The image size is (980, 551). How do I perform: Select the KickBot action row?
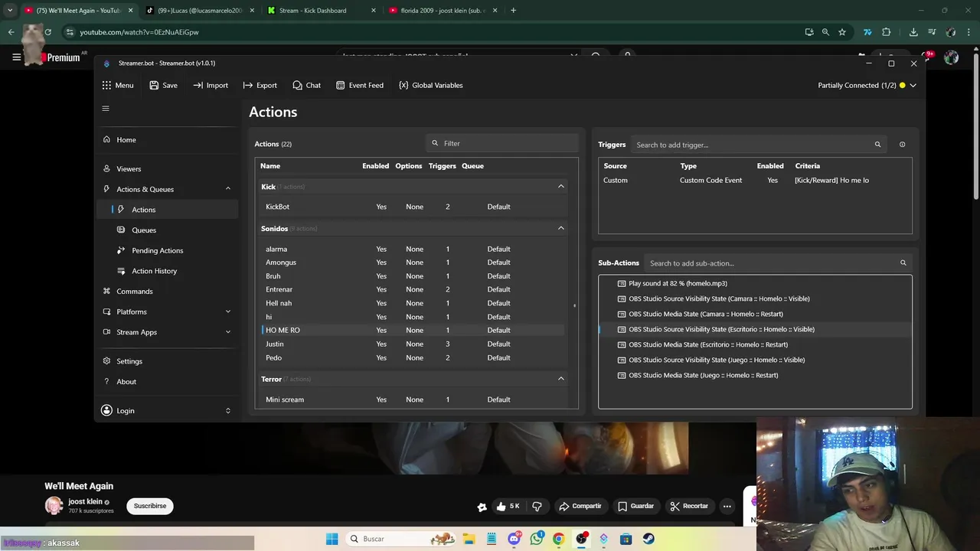(x=413, y=207)
